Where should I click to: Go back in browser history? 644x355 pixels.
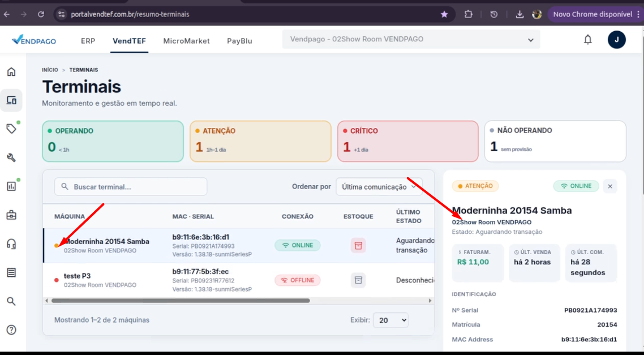click(7, 14)
